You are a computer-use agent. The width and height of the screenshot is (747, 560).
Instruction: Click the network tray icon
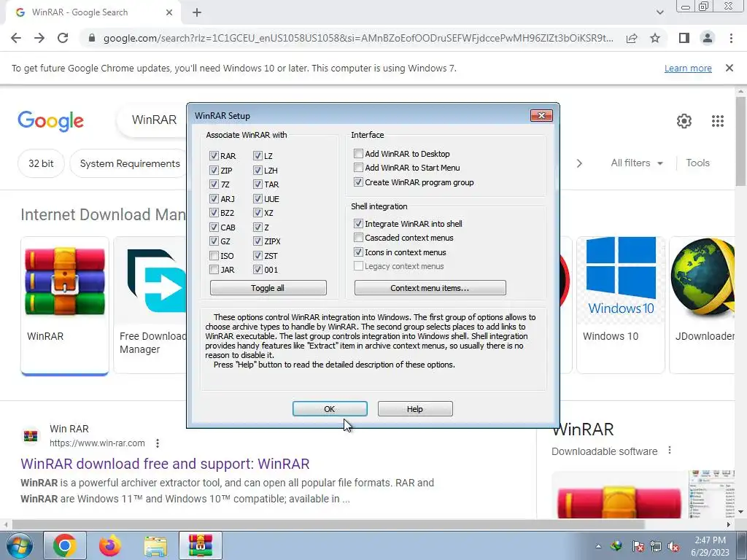coord(656,546)
